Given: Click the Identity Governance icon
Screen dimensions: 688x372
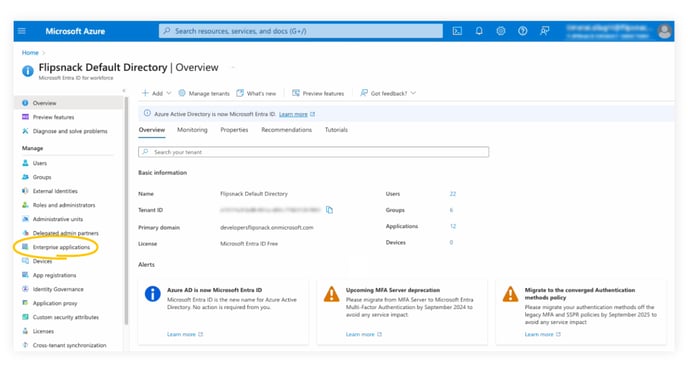Looking at the screenshot, I should (25, 289).
